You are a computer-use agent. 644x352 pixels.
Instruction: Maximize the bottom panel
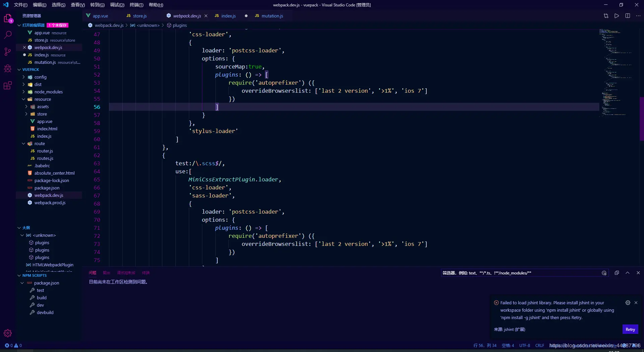pos(616,273)
